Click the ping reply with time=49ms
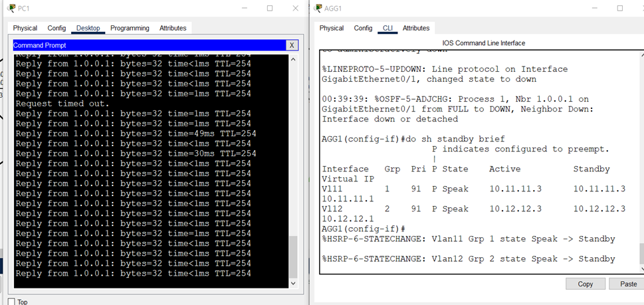644x305 pixels. [x=136, y=134]
